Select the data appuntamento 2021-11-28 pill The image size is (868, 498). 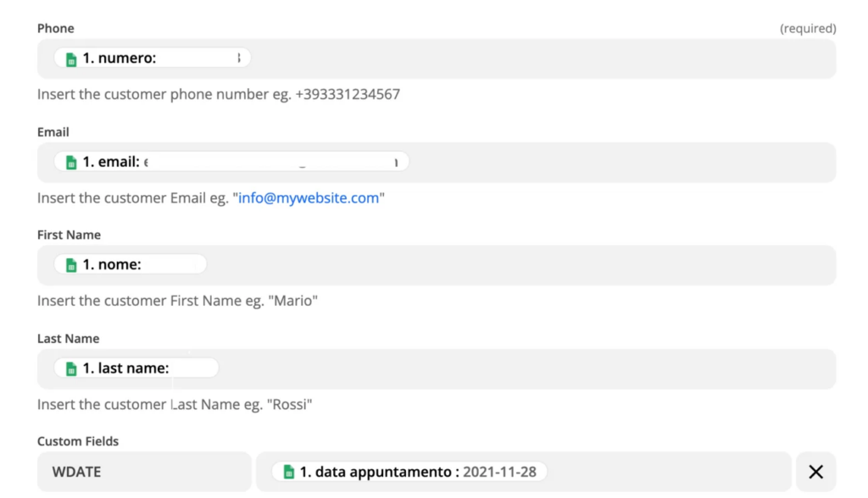pos(409,472)
